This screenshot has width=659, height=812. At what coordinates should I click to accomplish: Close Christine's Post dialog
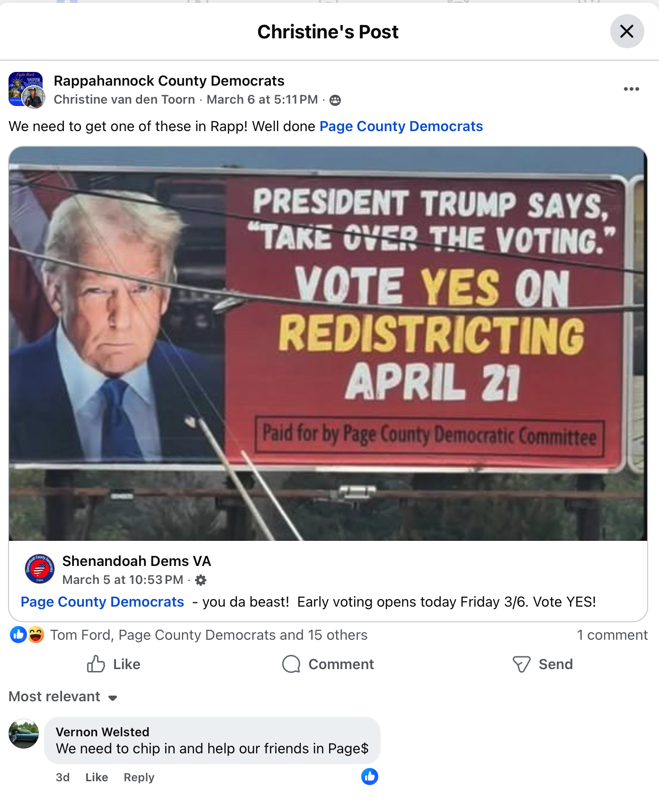click(x=627, y=32)
